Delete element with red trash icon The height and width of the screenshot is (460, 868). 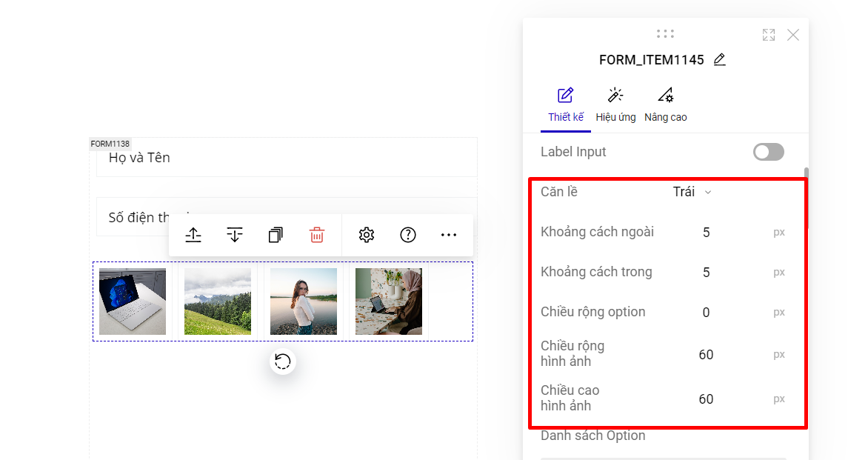[317, 235]
